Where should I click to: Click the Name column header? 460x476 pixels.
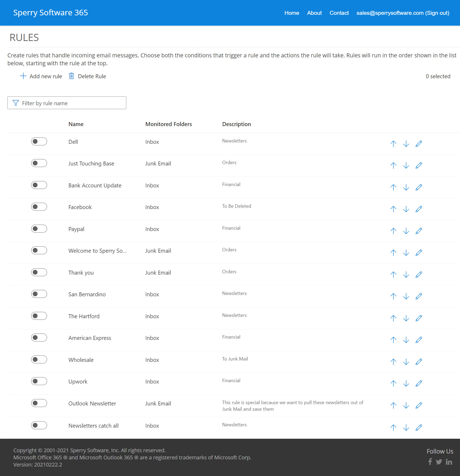click(x=76, y=124)
